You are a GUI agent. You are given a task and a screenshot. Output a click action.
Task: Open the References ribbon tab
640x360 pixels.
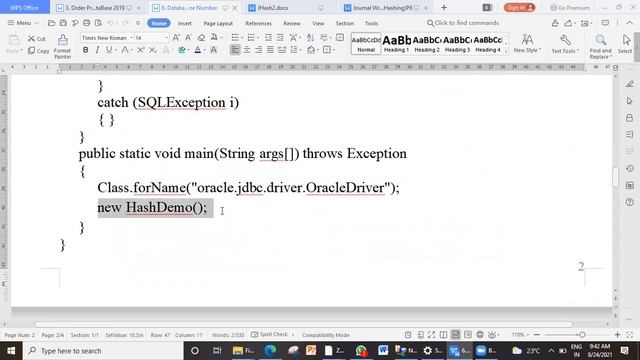[x=258, y=24]
